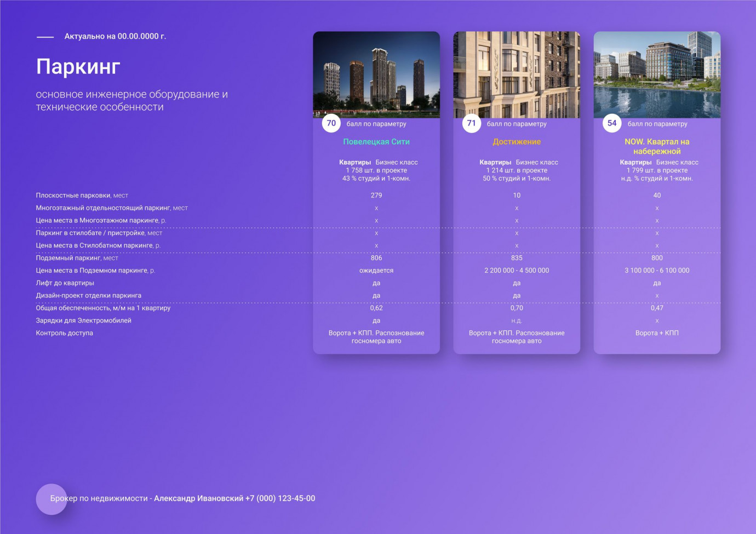Select the Контроль доступа row label

[x=65, y=333]
